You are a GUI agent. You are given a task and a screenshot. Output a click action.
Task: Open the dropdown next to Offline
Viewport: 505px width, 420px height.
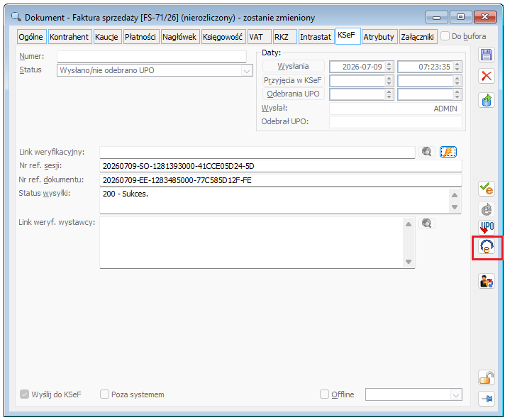(x=456, y=394)
